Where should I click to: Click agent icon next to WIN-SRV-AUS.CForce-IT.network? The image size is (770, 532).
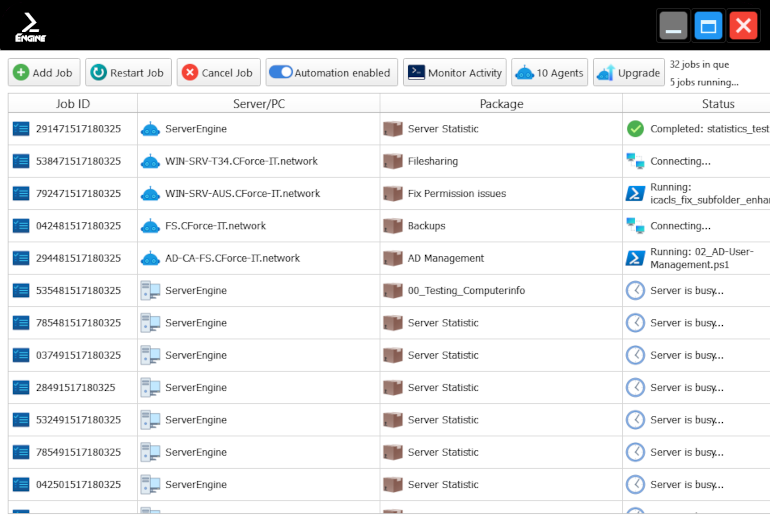pyautogui.click(x=150, y=194)
